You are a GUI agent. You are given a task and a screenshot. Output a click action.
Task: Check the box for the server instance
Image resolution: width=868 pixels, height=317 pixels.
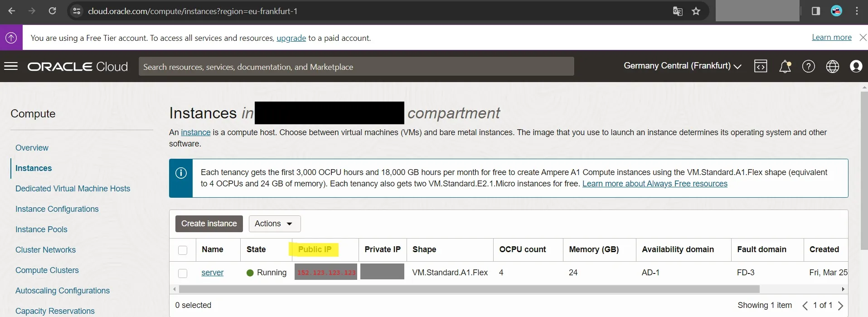pos(183,273)
